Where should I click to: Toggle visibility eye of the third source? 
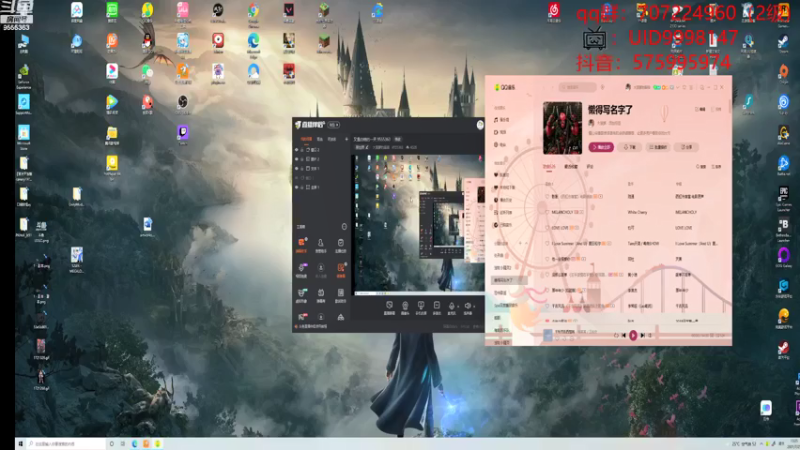(x=297, y=168)
